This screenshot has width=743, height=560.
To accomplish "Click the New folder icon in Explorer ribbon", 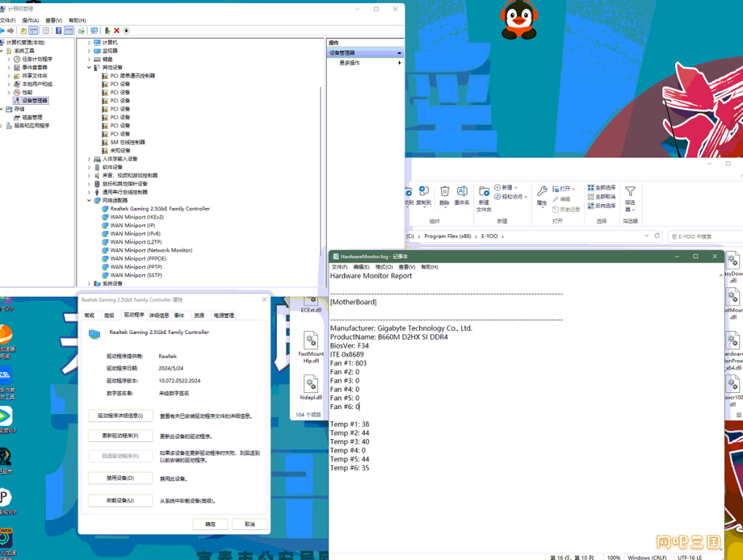I will click(x=484, y=191).
